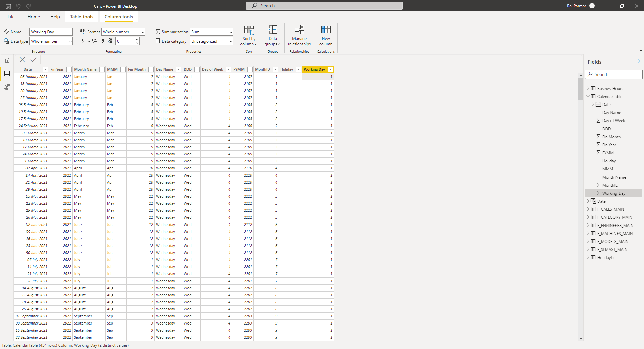Open the Data type dropdown
The image size is (644, 349).
[51, 41]
